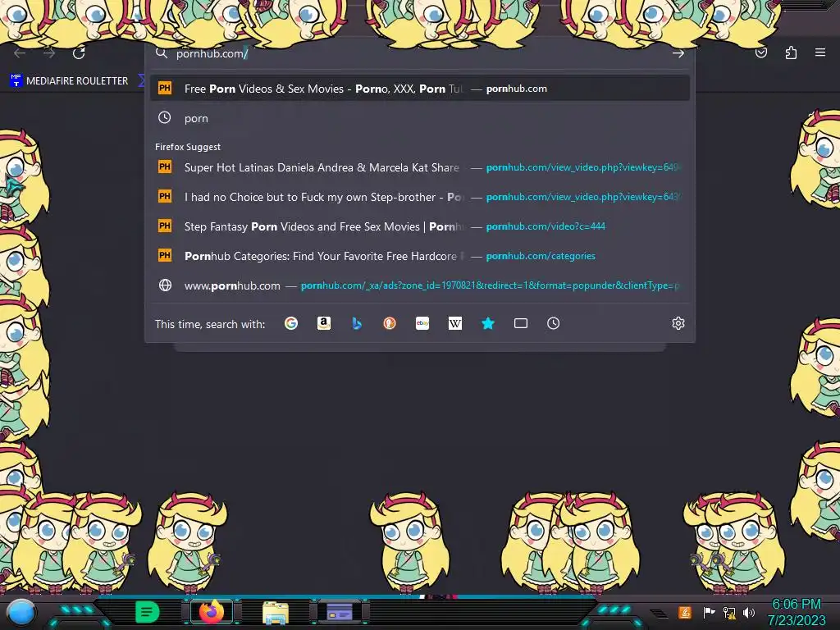Search Bookmarks using the star icon
Image resolution: width=840 pixels, height=630 pixels.
[x=488, y=323]
